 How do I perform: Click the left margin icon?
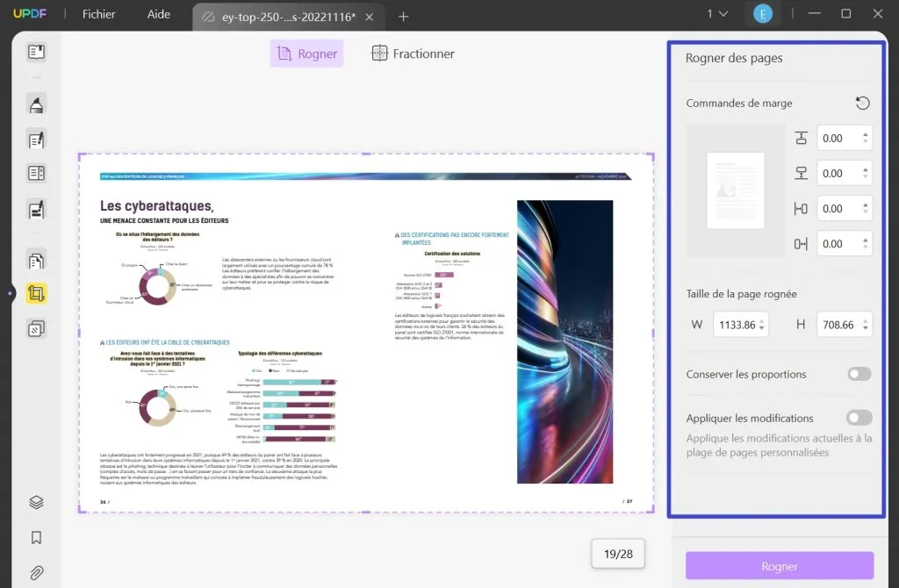point(801,209)
